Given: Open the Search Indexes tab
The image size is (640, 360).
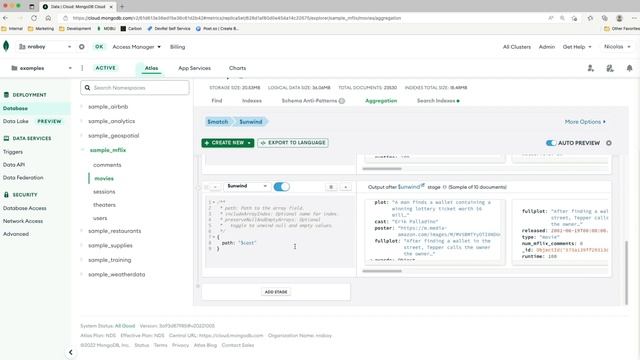Looking at the screenshot, I should click(x=438, y=101).
